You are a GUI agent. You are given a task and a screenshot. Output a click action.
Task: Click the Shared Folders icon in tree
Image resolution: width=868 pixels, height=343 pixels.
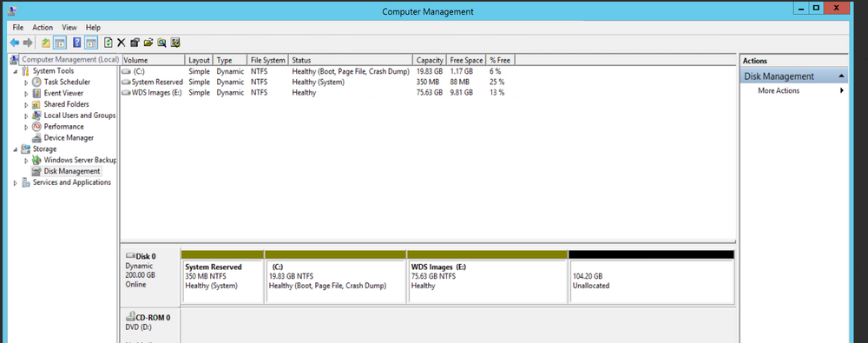[x=36, y=104]
